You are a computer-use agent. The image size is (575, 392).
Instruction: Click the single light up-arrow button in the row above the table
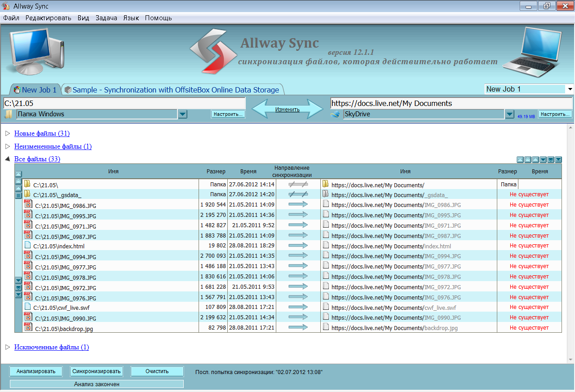[535, 159]
